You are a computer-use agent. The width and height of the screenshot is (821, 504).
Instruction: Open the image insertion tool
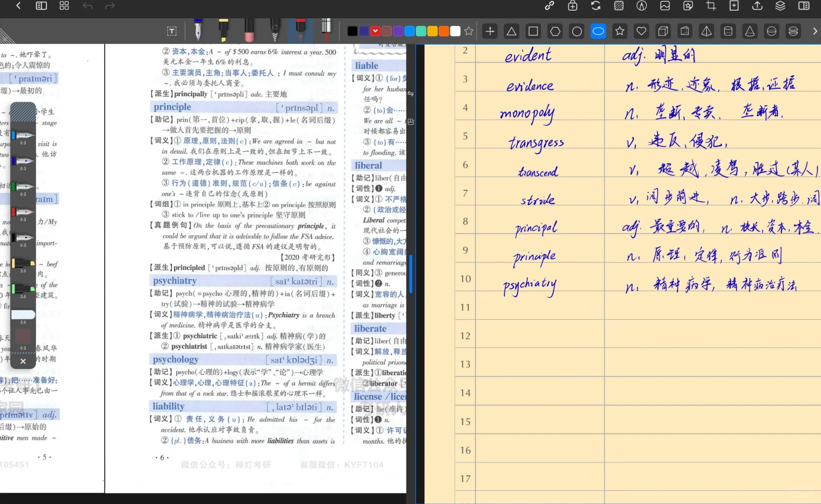click(664, 6)
